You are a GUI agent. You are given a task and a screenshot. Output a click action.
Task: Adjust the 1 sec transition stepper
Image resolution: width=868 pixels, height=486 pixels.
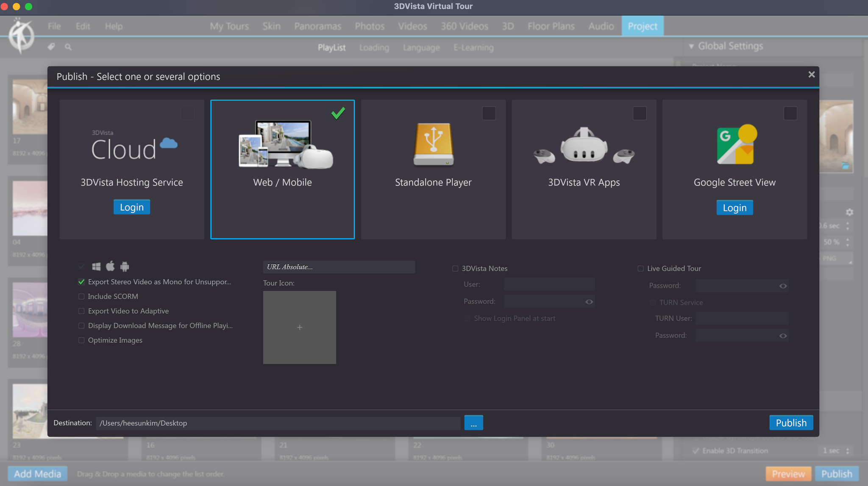pos(848,451)
